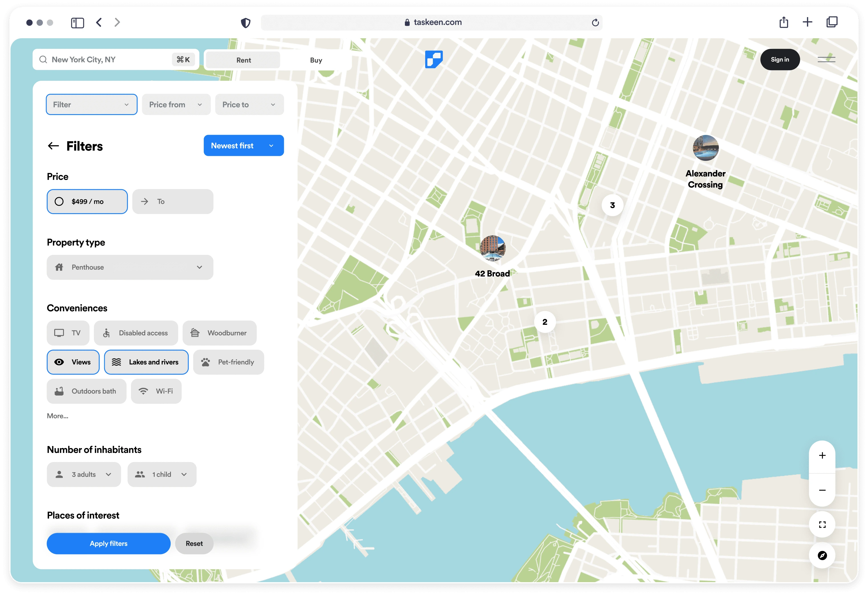Reload the page with refresh icon
Viewport: 868px width, 595px height.
[595, 23]
